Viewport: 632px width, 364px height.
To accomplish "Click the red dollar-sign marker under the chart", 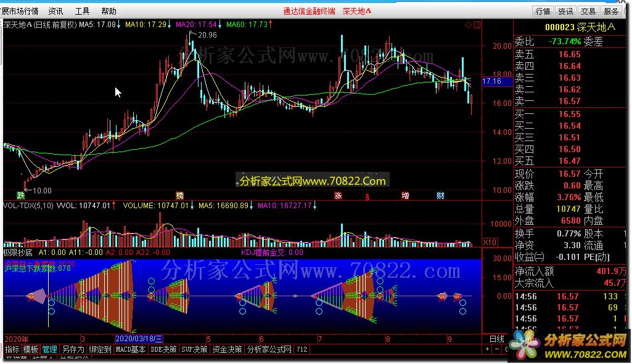I will tap(367, 197).
